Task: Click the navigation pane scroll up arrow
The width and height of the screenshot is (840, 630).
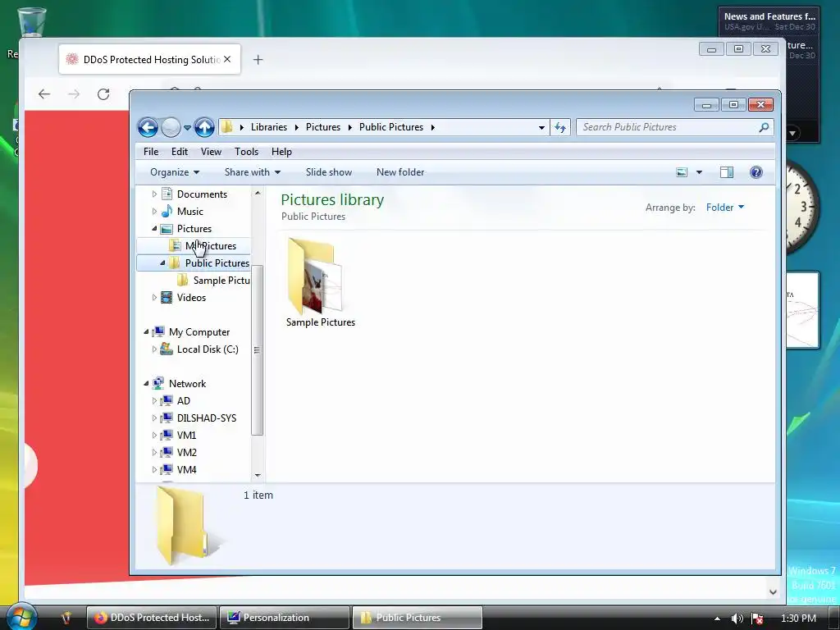Action: [x=258, y=193]
